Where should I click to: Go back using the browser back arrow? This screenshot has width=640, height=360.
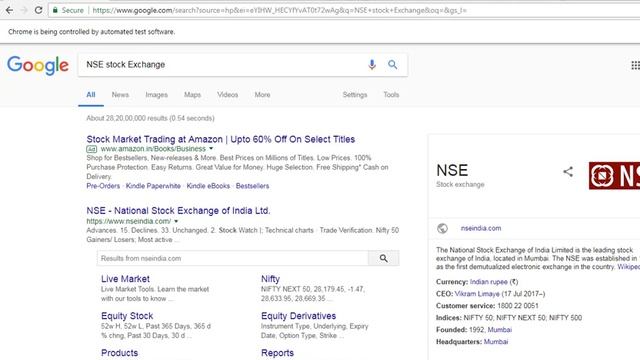click(9, 10)
